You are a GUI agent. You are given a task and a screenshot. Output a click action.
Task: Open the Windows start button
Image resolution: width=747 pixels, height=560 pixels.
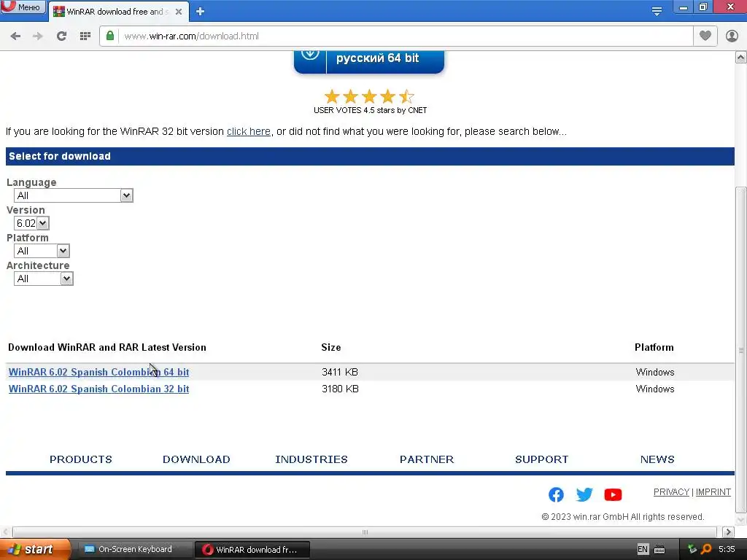point(35,550)
